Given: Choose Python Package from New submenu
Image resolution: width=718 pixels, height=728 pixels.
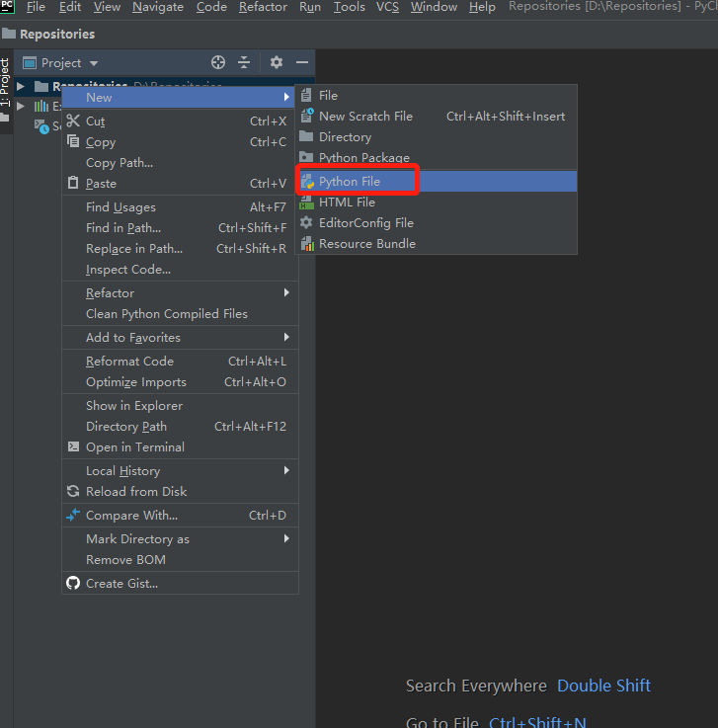Looking at the screenshot, I should (x=363, y=158).
